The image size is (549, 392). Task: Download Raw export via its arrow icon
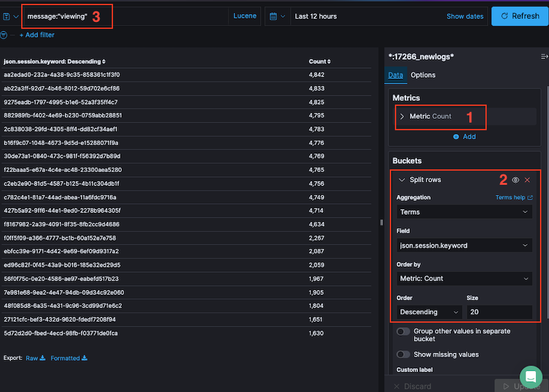[42, 358]
